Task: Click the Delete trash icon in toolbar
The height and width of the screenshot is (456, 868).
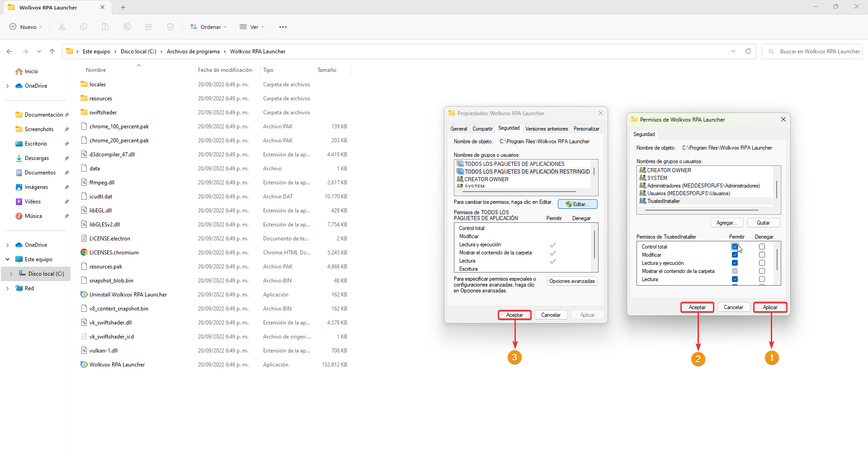Action: pos(170,27)
